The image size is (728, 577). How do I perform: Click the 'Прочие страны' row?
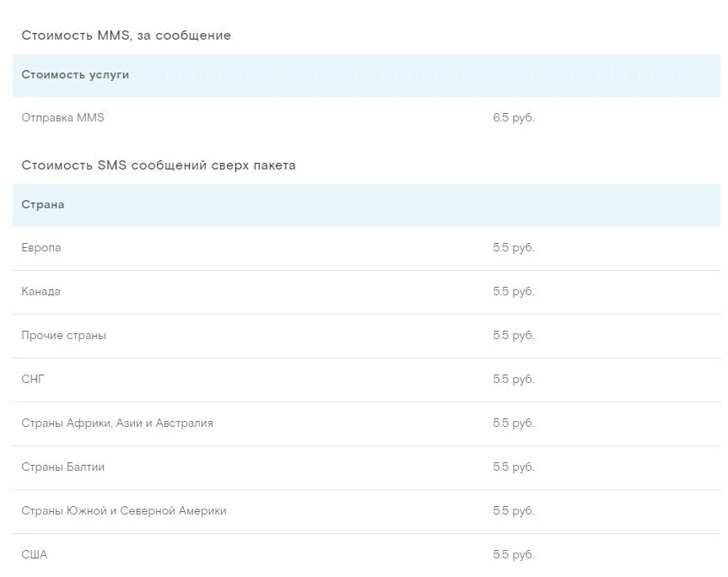[x=366, y=336]
